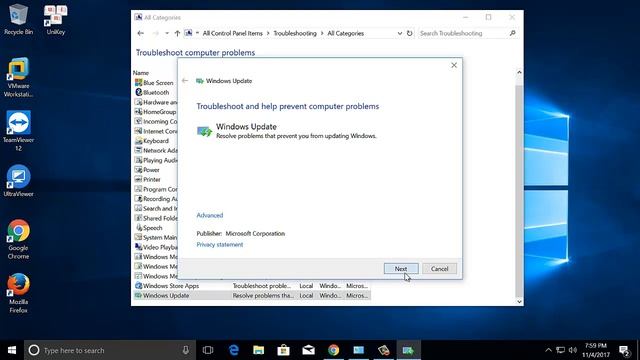The width and height of the screenshot is (640, 360).
Task: Select active troubleshooter taskbar icon
Action: point(408,350)
